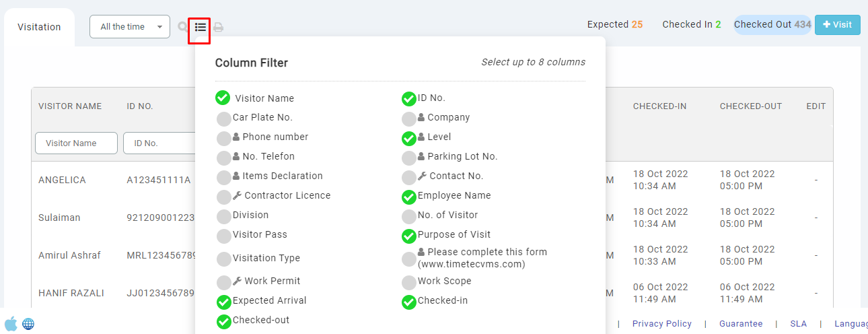Click the column filter list icon
This screenshot has height=334, width=868.
click(x=200, y=28)
